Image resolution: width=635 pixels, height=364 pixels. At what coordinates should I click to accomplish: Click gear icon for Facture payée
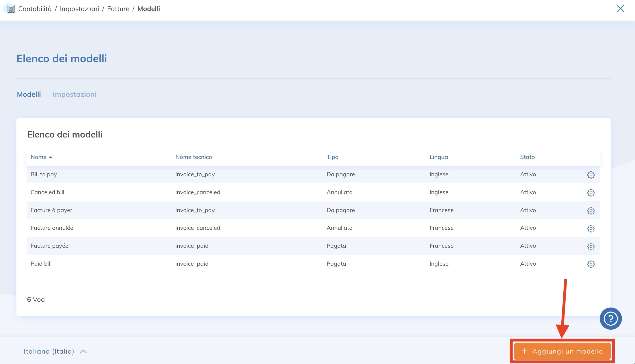pos(591,246)
